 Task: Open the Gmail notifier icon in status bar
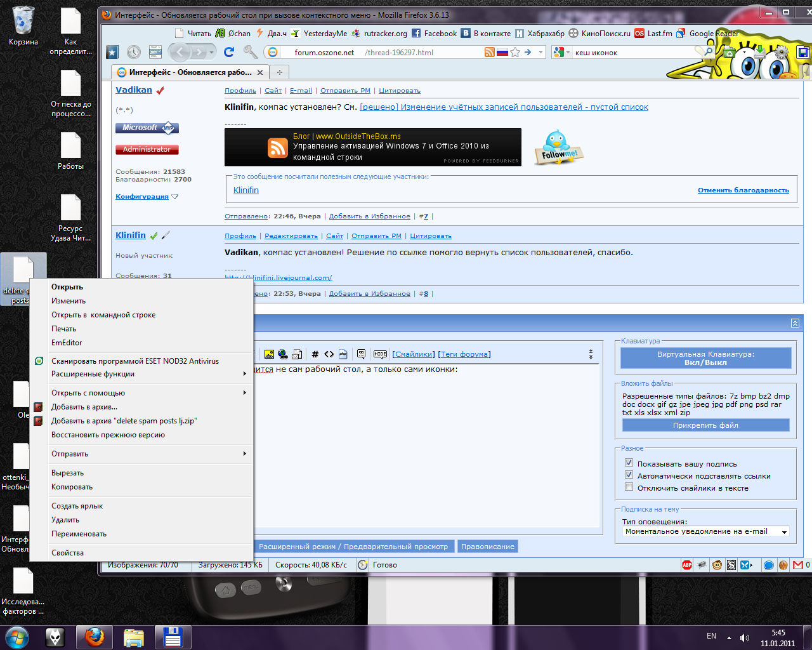[797, 565]
